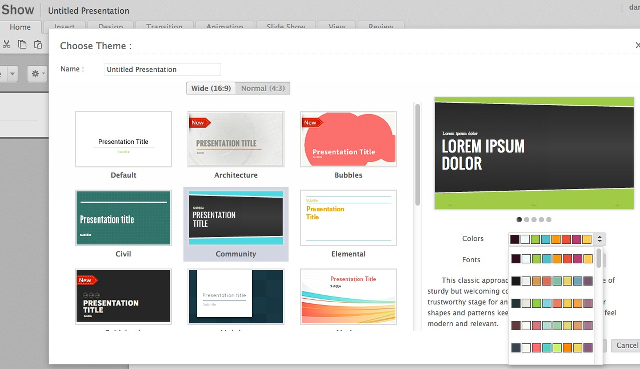
Task: Pick the fourth color palette with maroon start
Action: click(x=552, y=325)
